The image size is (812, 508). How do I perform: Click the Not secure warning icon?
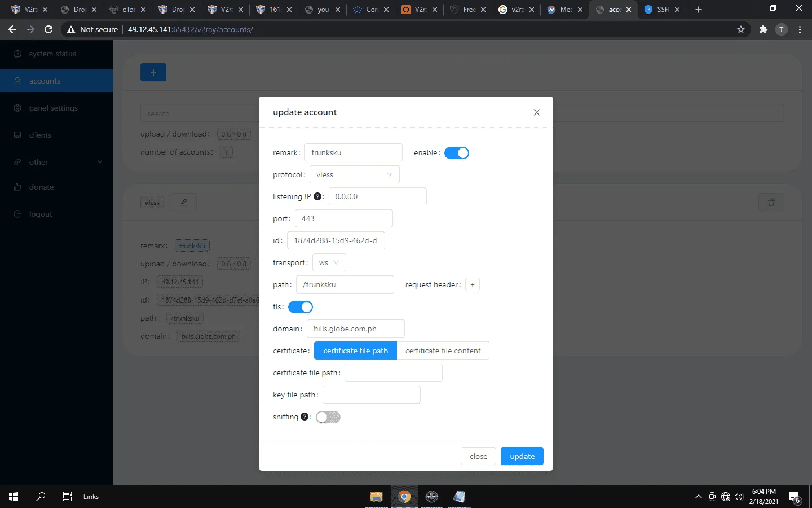(x=71, y=29)
